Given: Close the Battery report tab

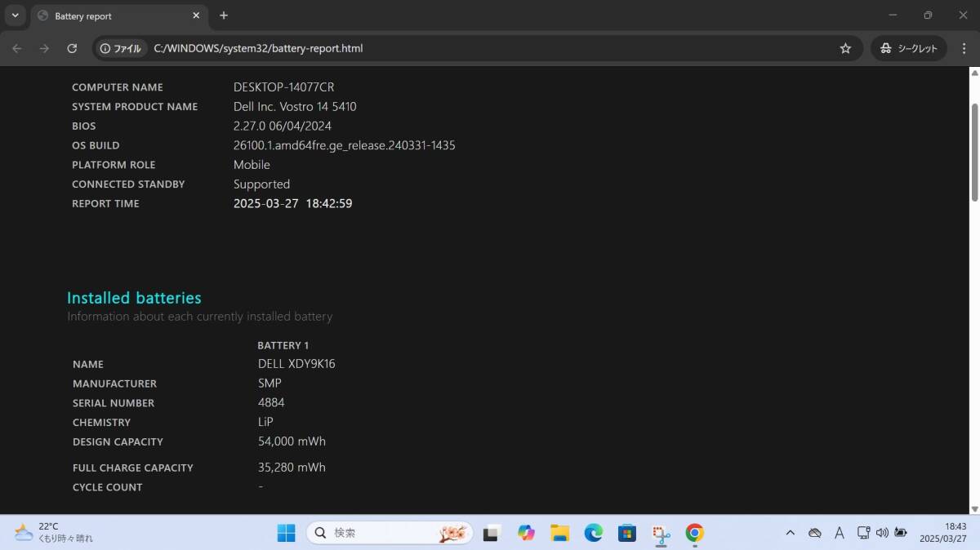Looking at the screenshot, I should [x=194, y=16].
